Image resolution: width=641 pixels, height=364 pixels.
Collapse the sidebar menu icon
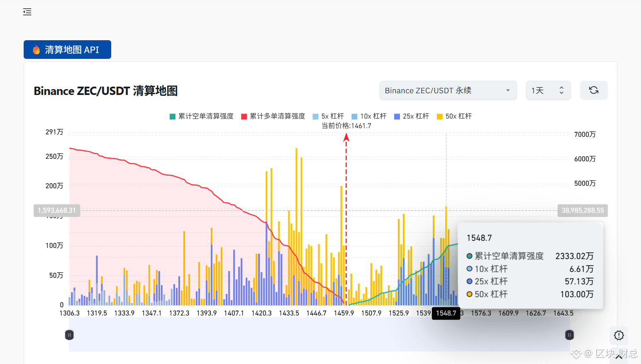coord(27,12)
